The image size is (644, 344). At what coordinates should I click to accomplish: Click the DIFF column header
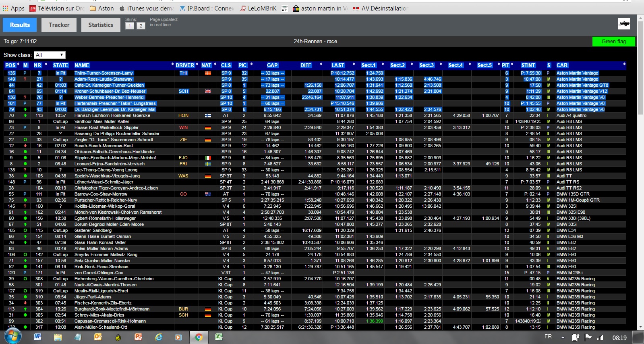tap(306, 65)
